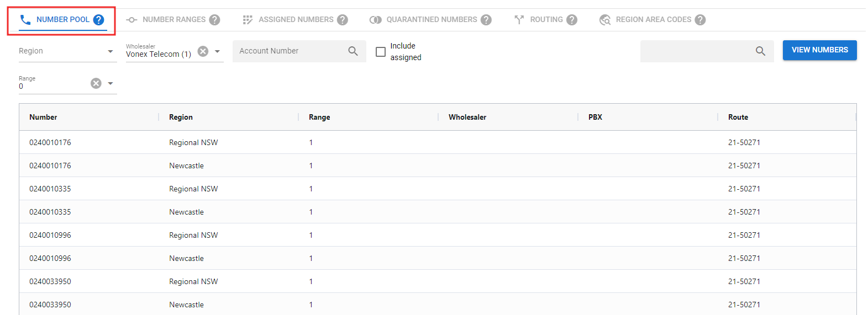
Task: Click help icon next to Number Pool
Action: point(98,20)
